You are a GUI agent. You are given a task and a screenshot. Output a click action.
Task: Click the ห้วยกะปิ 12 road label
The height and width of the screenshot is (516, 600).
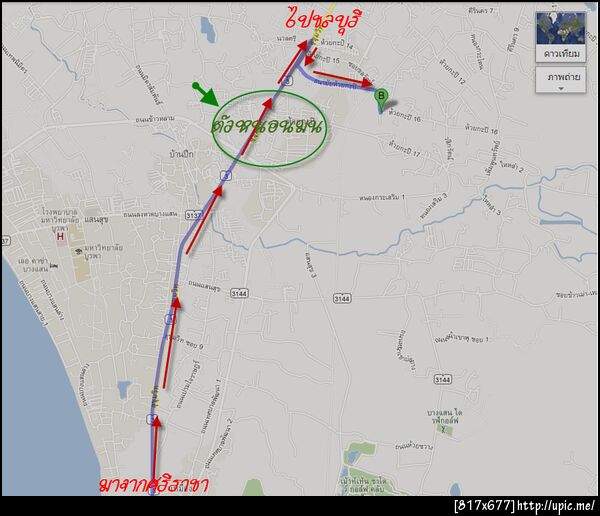click(452, 71)
